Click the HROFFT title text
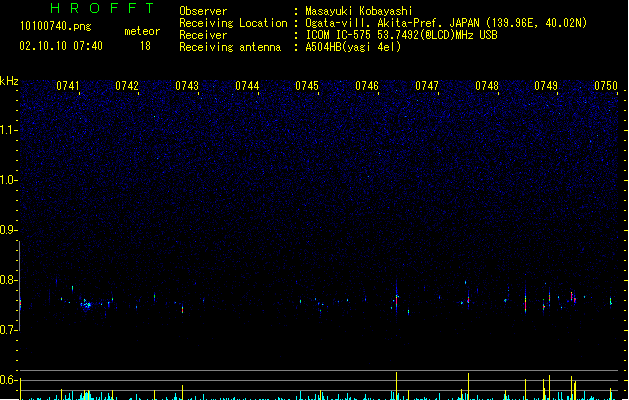Image resolution: width=629 pixels, height=400 pixels. pos(102,8)
